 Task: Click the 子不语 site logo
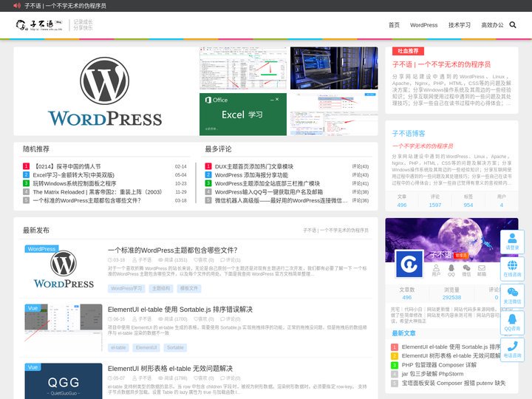[39, 25]
